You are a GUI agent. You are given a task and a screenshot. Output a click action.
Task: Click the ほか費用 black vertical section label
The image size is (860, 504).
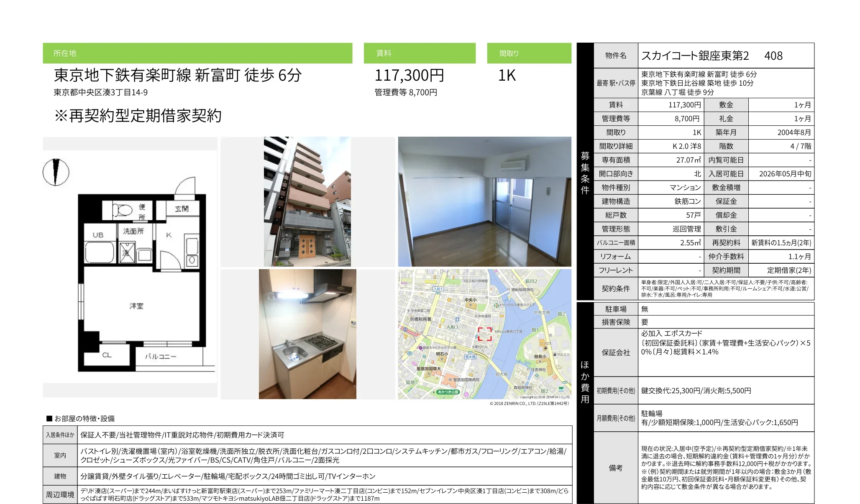[585, 382]
